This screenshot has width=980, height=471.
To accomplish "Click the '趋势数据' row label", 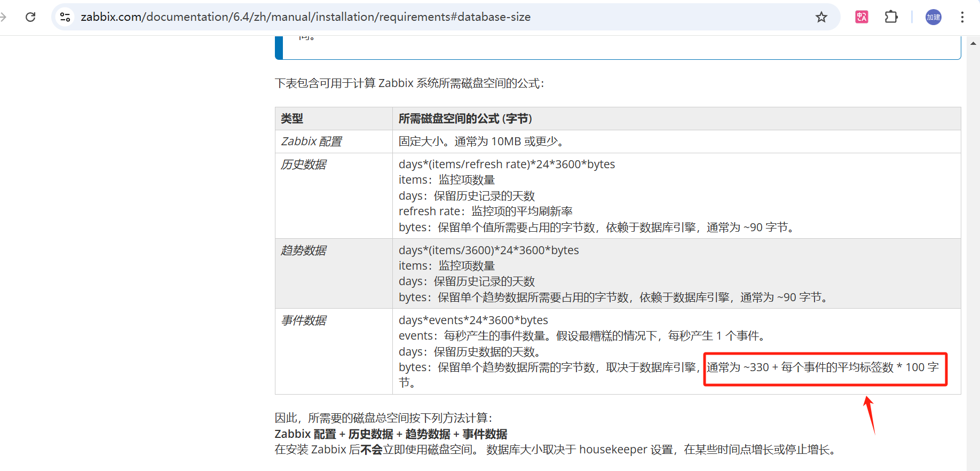I will (303, 250).
